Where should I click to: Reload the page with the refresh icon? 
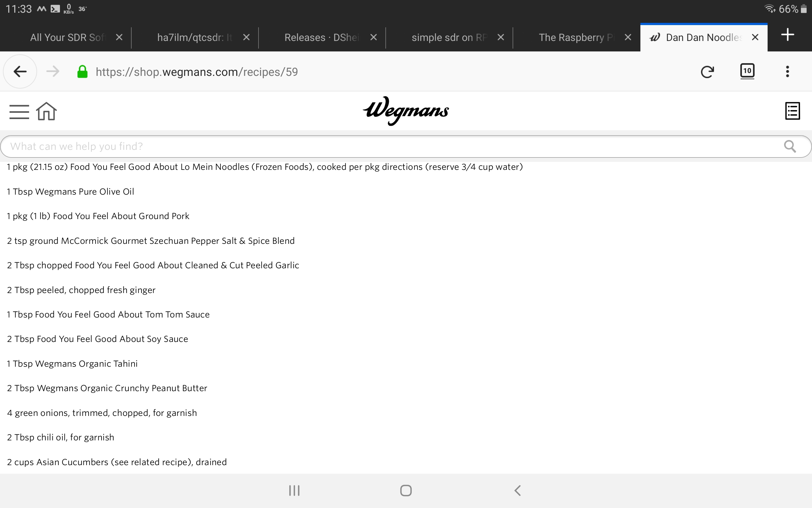pyautogui.click(x=707, y=71)
